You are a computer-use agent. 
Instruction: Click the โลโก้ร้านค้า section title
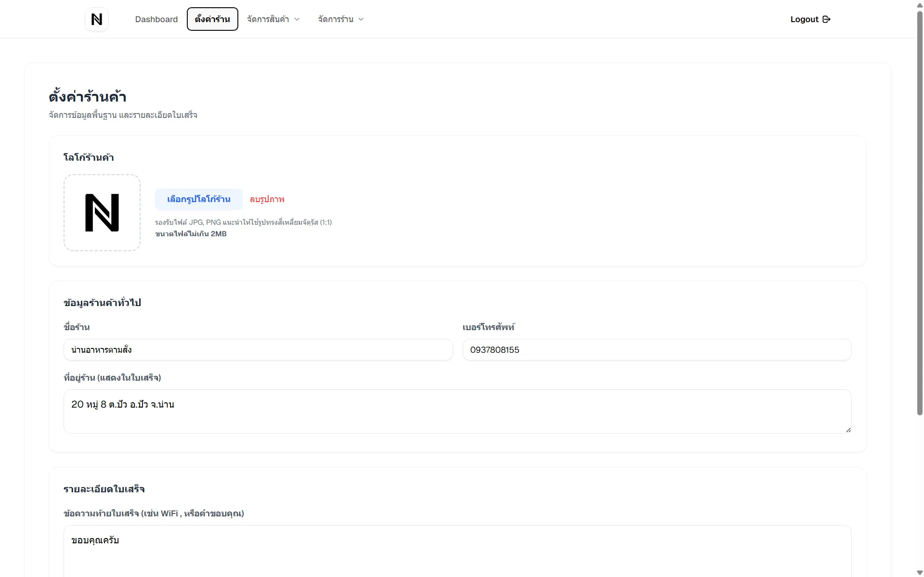point(89,157)
